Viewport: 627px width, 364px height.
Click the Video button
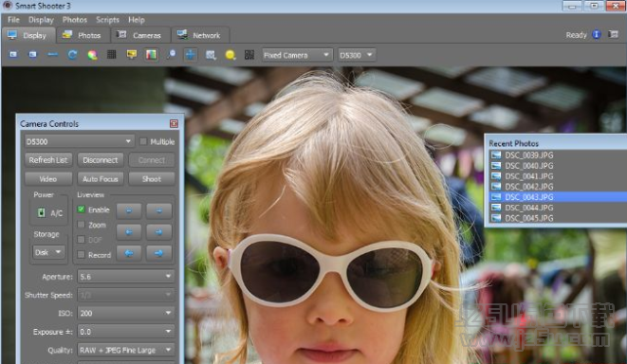coord(48,179)
